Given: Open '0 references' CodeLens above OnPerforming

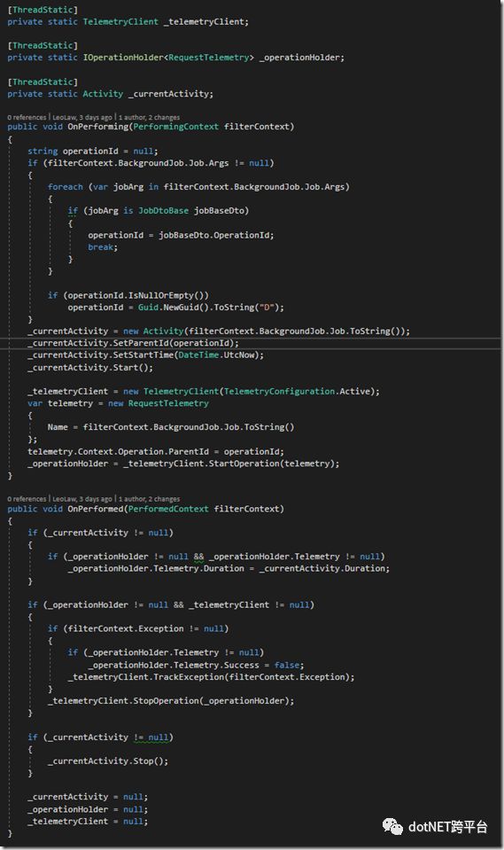Looking at the screenshot, I should tap(27, 117).
